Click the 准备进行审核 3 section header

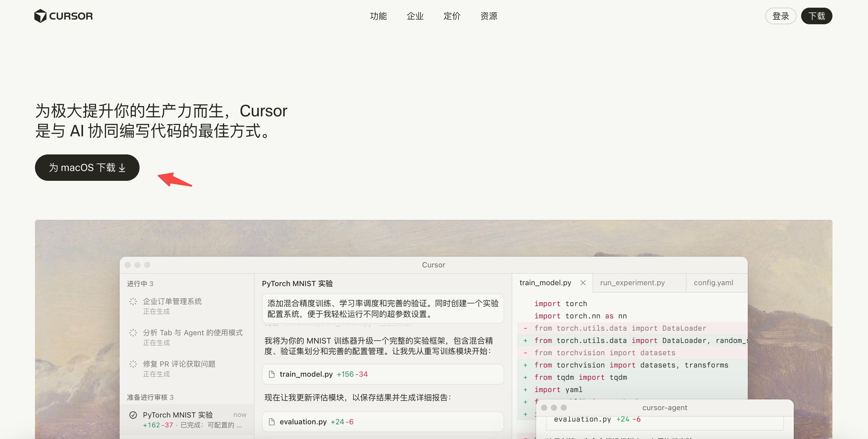pos(150,398)
